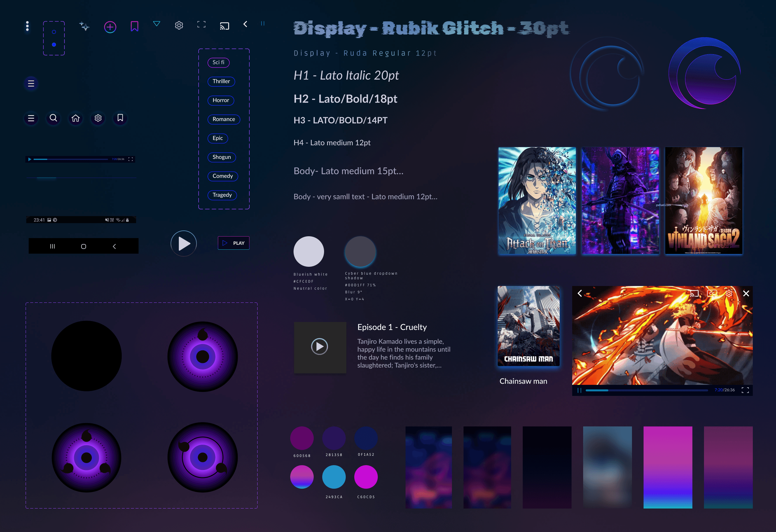Select the filled lower radio dot
The height and width of the screenshot is (532, 776).
pos(54,45)
